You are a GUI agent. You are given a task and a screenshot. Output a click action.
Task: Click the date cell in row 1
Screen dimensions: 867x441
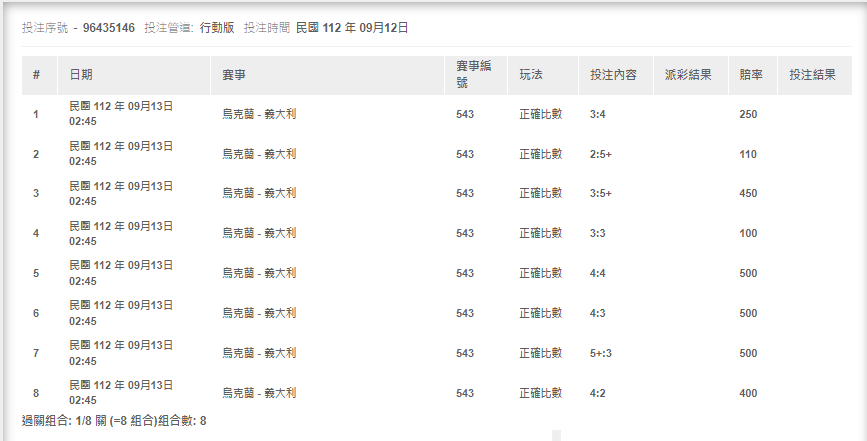[x=121, y=113]
